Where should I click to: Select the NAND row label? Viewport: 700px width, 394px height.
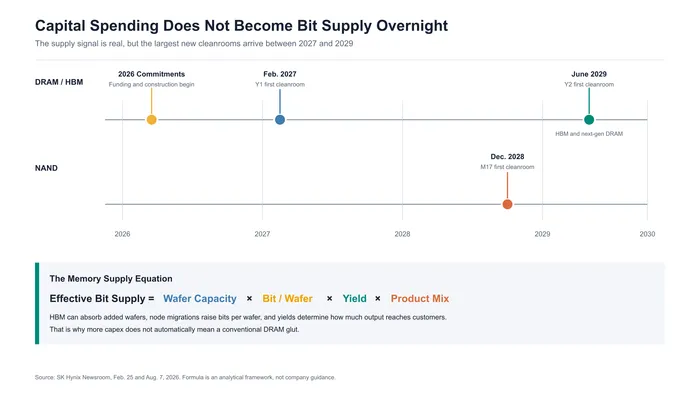point(46,168)
